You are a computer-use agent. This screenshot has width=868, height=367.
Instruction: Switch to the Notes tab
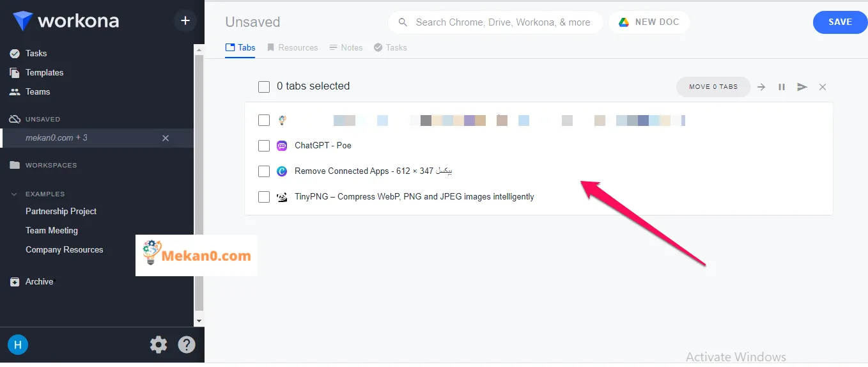click(x=346, y=48)
